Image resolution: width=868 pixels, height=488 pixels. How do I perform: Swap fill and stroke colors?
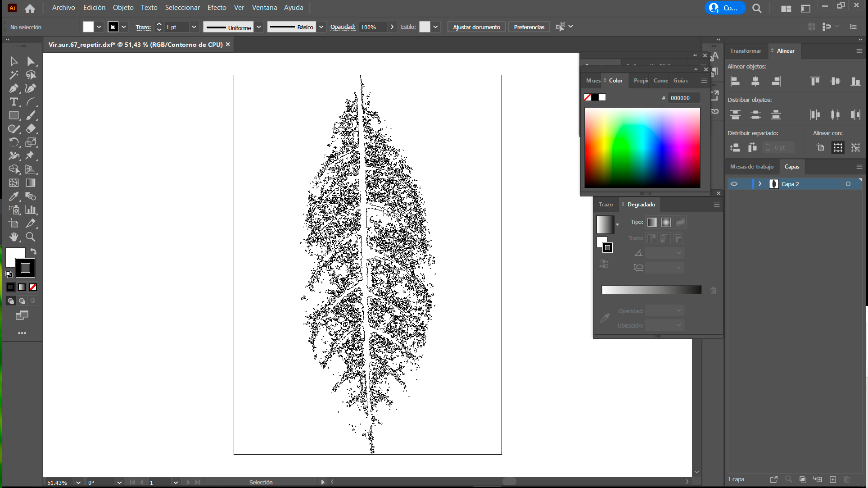[x=33, y=251]
